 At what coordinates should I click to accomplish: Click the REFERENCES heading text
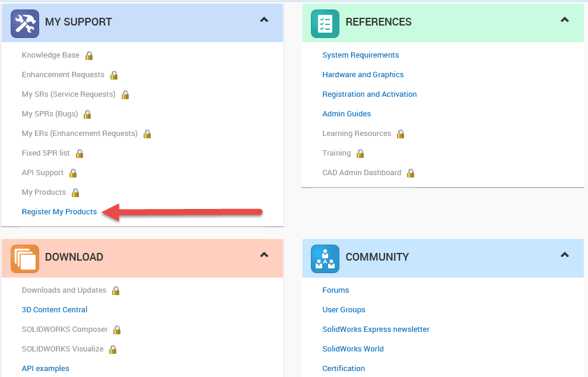(379, 22)
